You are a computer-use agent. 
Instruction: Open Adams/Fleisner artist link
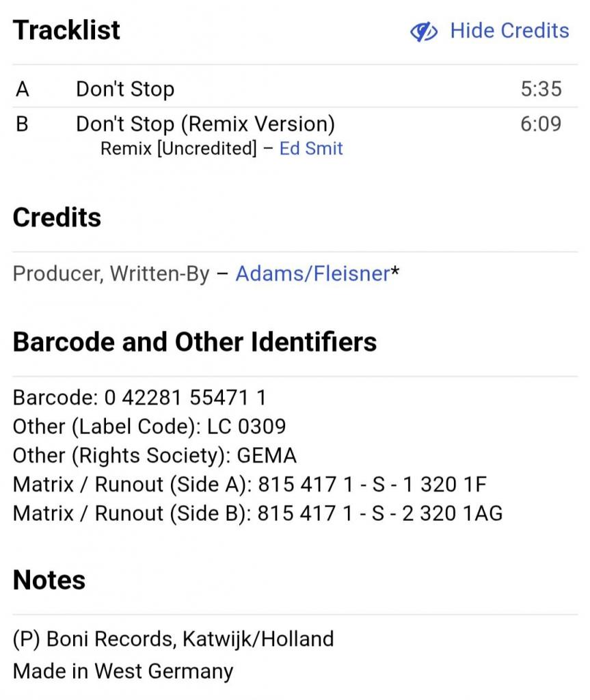pyautogui.click(x=313, y=273)
